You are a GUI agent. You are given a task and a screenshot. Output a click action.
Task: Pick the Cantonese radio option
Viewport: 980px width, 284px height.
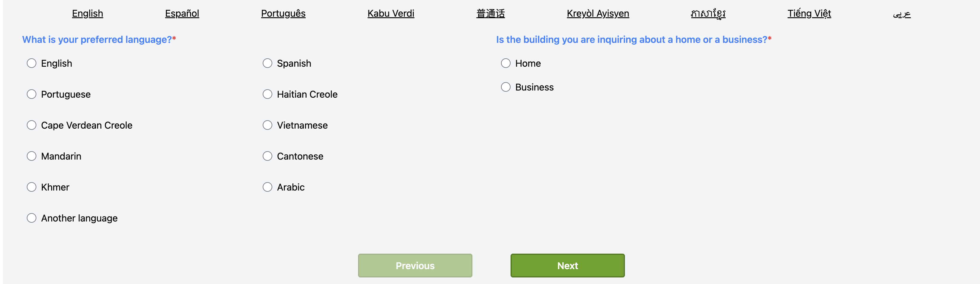click(267, 156)
